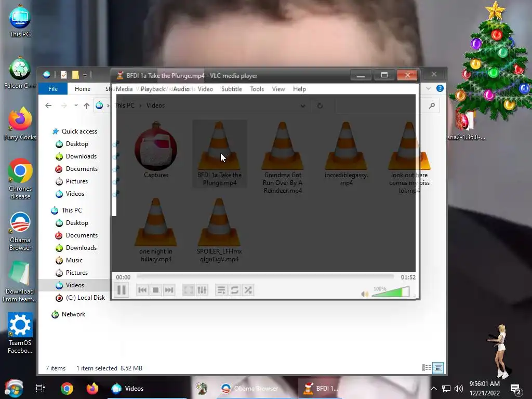The image size is (532, 399).
Task: Select the aria2-1.36.0 desktop file
Action: coord(466,125)
